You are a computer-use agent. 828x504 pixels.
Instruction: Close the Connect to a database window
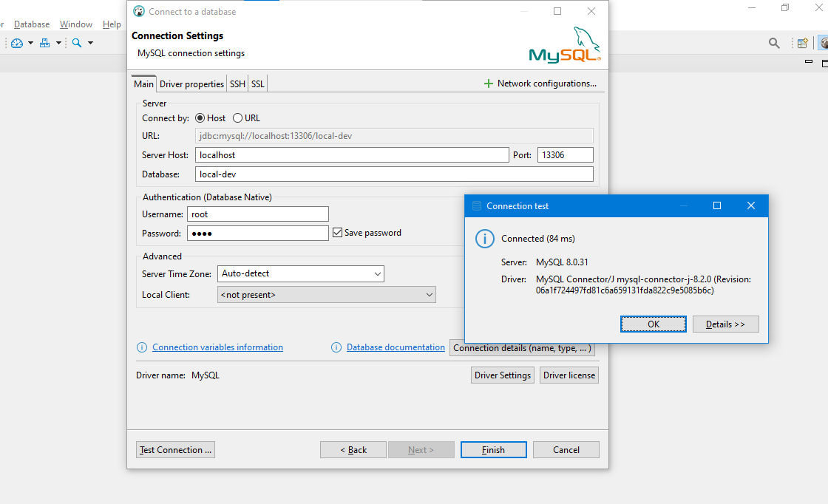(591, 11)
